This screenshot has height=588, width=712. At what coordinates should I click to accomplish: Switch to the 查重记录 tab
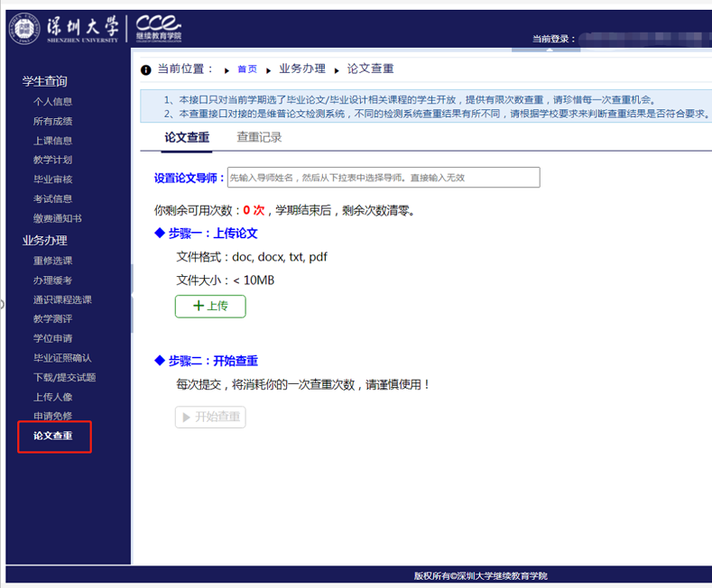point(259,138)
